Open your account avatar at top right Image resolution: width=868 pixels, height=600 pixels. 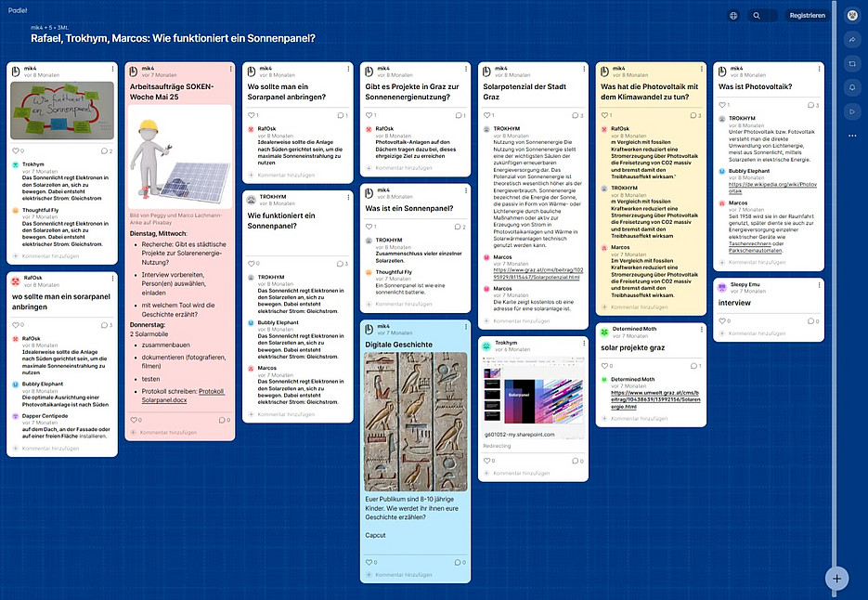click(853, 15)
